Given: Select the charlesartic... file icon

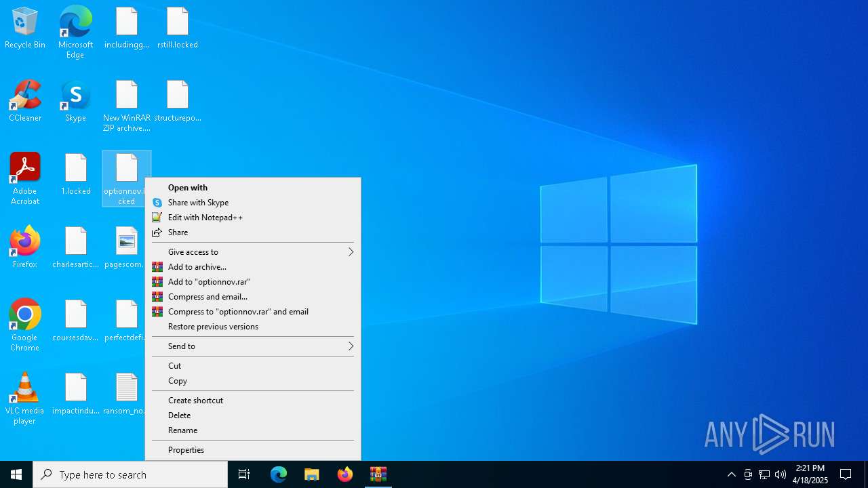Looking at the screenshot, I should [75, 247].
